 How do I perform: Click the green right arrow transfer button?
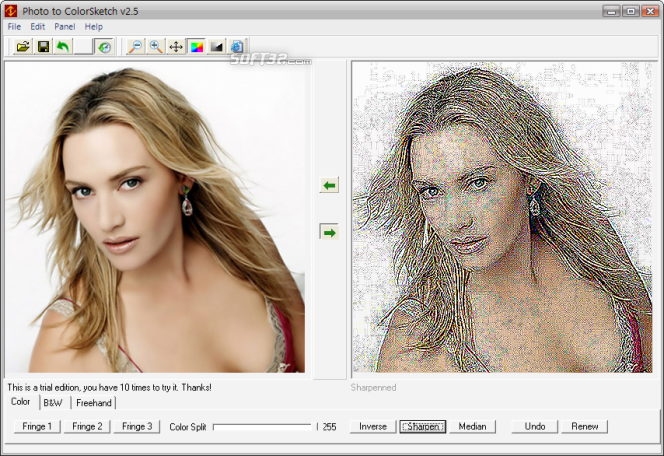pos(329,232)
